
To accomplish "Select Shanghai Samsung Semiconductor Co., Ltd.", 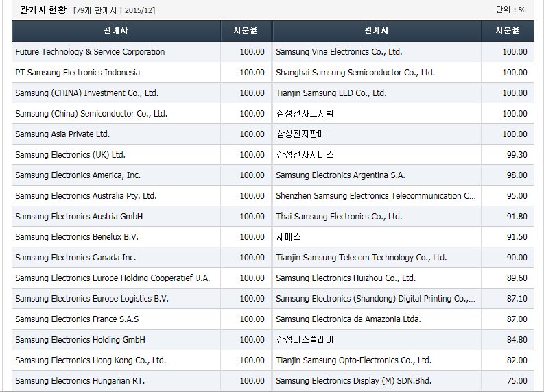I will coord(355,73).
